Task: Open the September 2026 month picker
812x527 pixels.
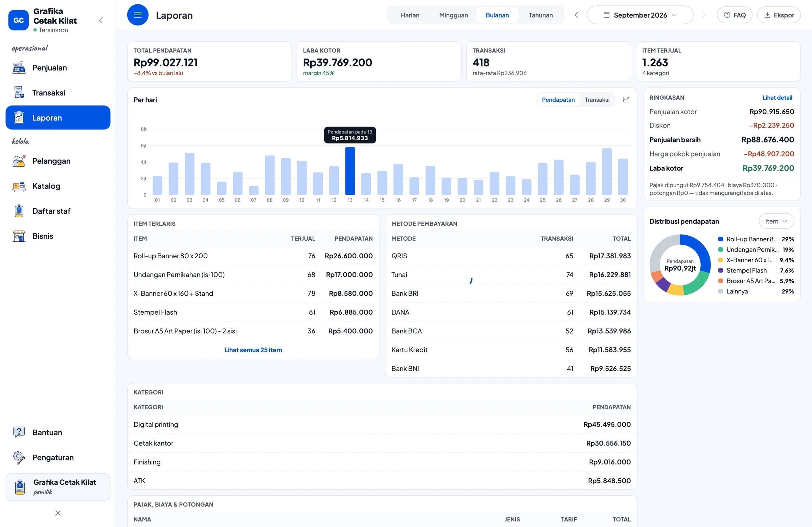Action: tap(640, 15)
